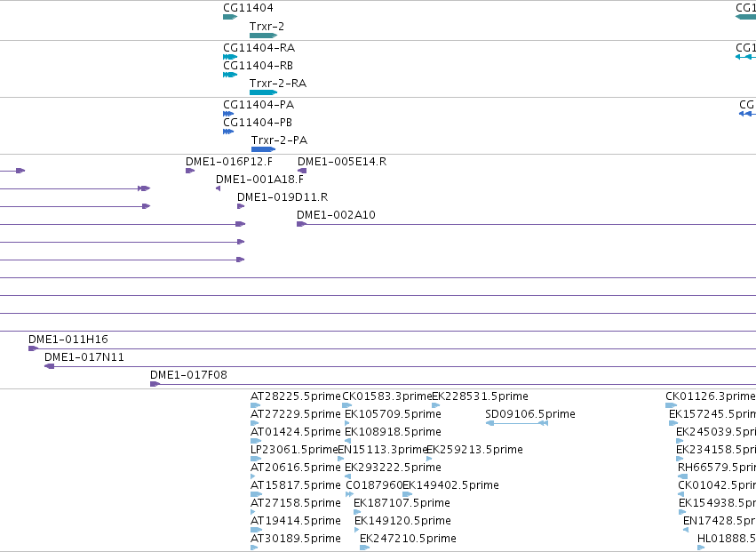The width and height of the screenshot is (756, 552).
Task: Select the EK157245.5prime EST glyph
Action: point(673,423)
